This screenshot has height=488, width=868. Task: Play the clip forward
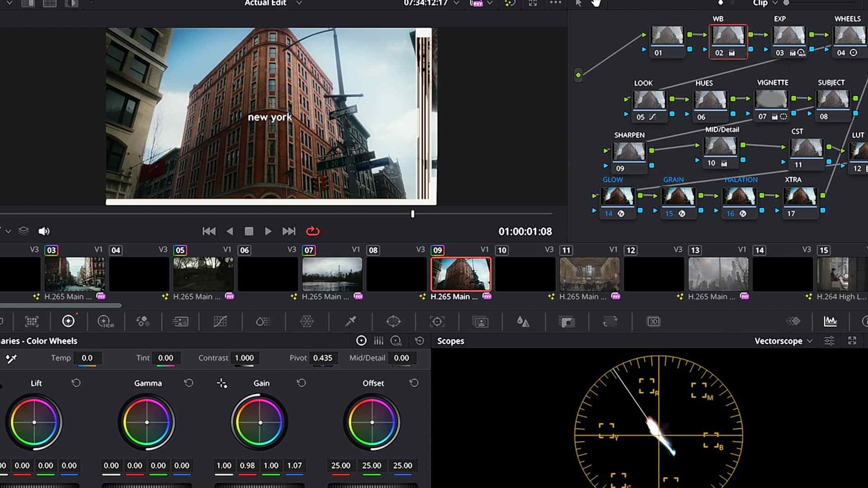click(268, 231)
